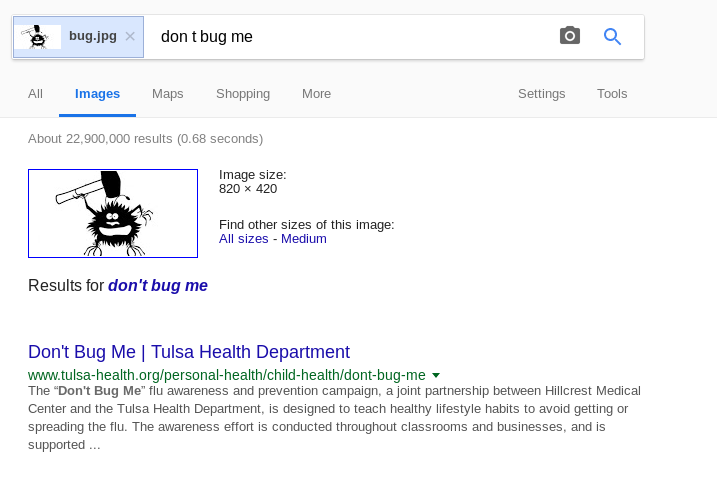Open the large bug cartoon image preview
Image resolution: width=717 pixels, height=477 pixels.
pyautogui.click(x=113, y=214)
